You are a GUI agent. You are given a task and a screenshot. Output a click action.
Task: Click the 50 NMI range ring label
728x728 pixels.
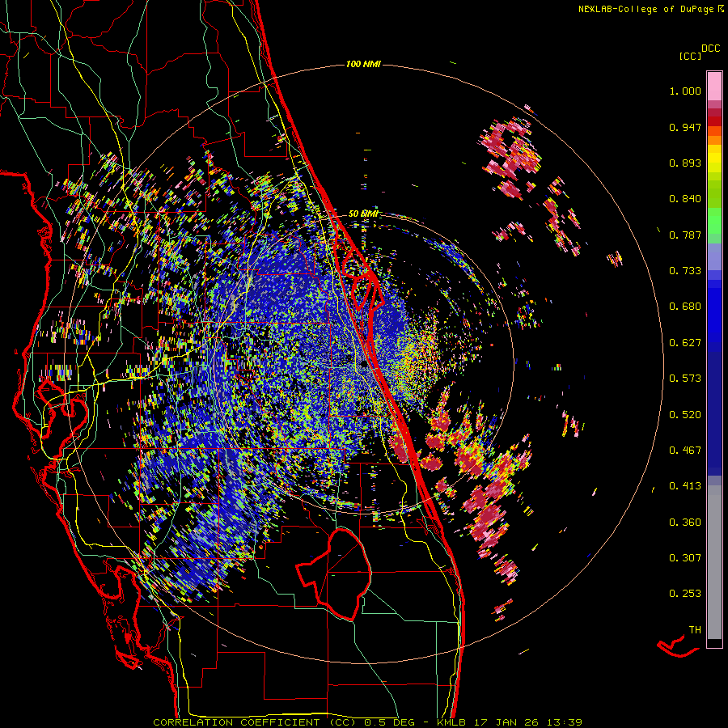point(363,214)
